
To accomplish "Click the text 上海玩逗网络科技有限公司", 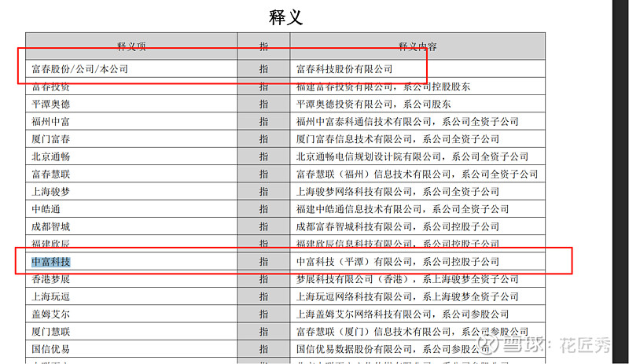I will 355,297.
